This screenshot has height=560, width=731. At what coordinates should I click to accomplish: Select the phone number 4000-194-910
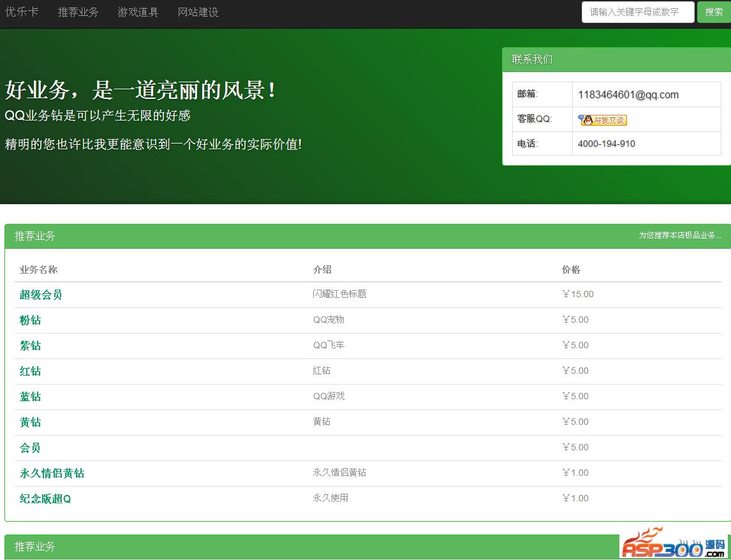pos(606,144)
